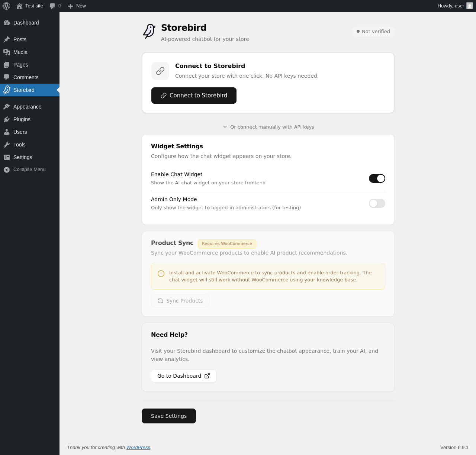Go to the Pages menu
476x455 pixels.
point(21,65)
